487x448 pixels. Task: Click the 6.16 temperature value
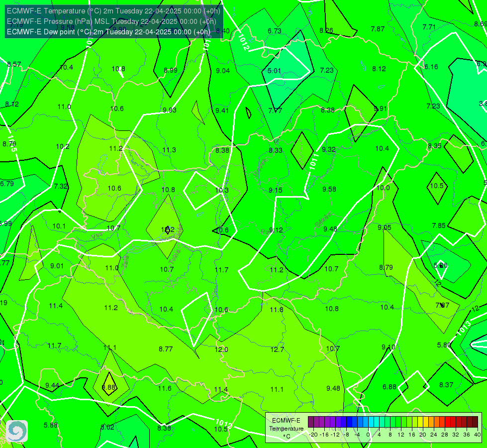(431, 67)
